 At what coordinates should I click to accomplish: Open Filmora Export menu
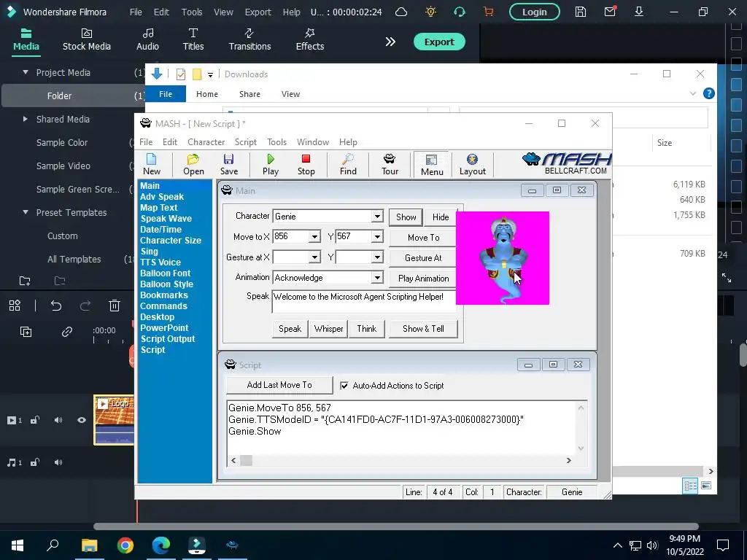click(x=258, y=12)
